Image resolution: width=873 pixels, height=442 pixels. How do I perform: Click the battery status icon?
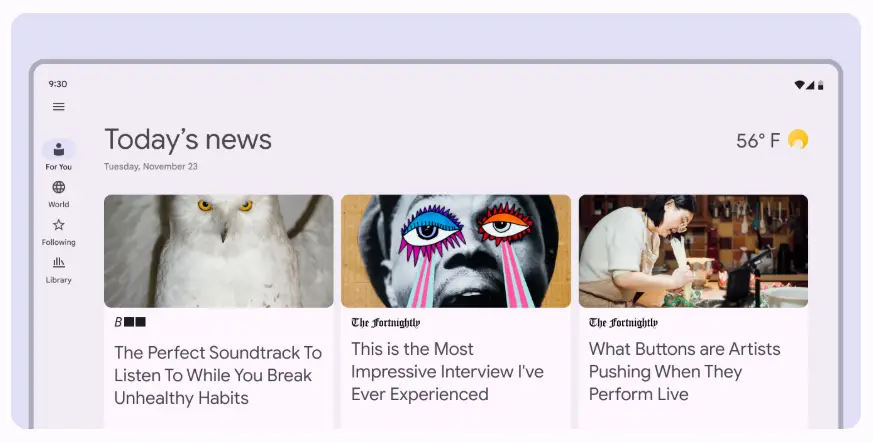click(x=821, y=85)
